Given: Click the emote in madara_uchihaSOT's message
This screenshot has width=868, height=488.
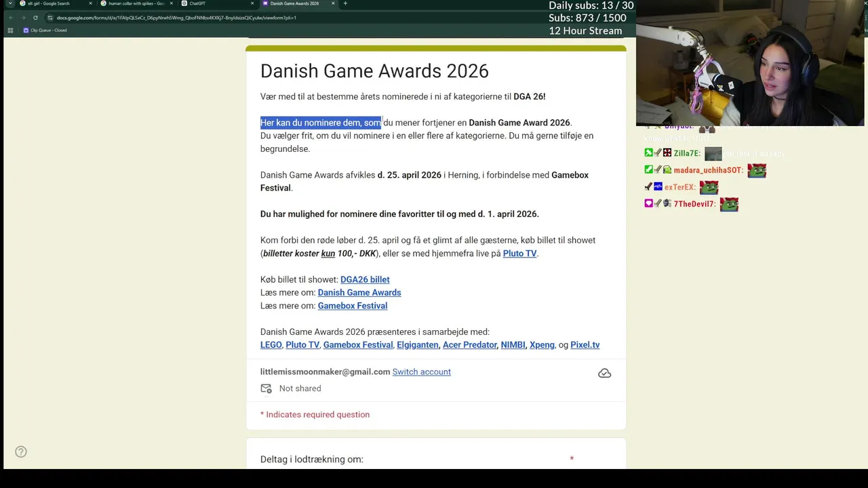Looking at the screenshot, I should 757,171.
